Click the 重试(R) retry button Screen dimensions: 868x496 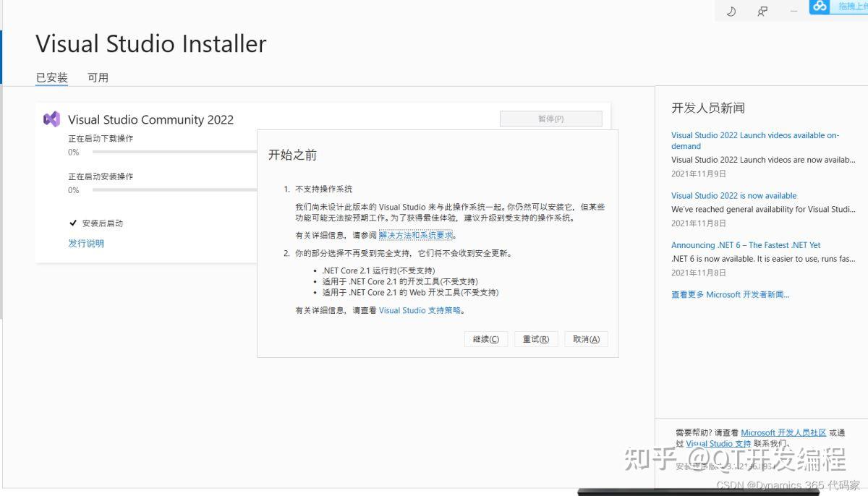[x=536, y=338]
